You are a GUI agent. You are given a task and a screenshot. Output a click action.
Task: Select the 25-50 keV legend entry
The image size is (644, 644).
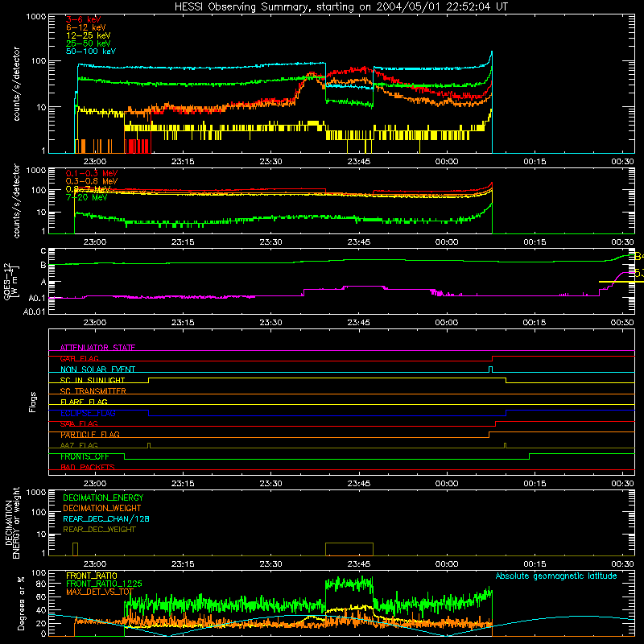tap(89, 43)
